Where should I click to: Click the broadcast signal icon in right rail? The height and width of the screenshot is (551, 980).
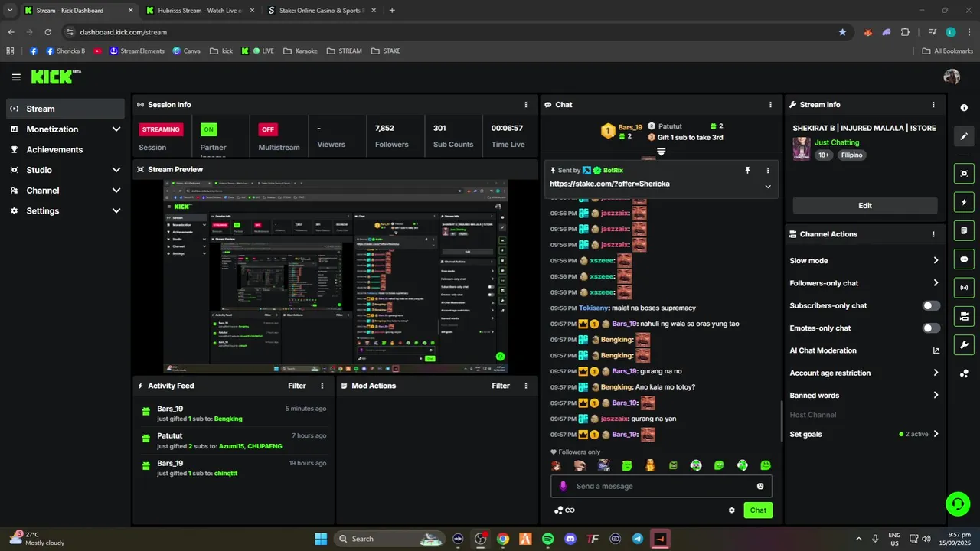pos(964,288)
